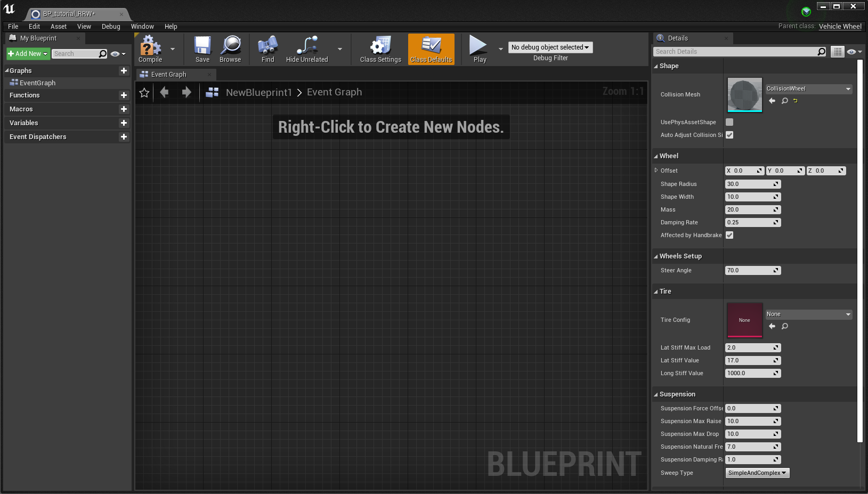
Task: Enable UsePhysAssetShape checkbox
Action: [729, 122]
